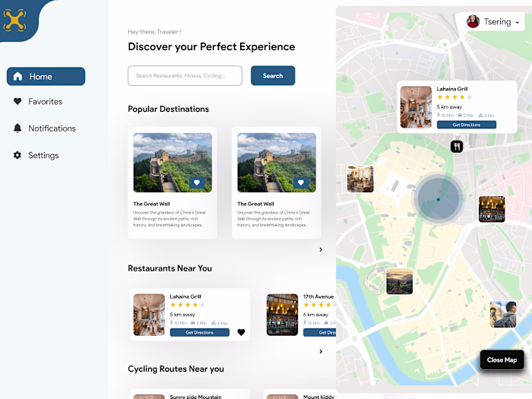532x399 pixels.
Task: Open Favorites in the sidebar
Action: (x=38, y=101)
